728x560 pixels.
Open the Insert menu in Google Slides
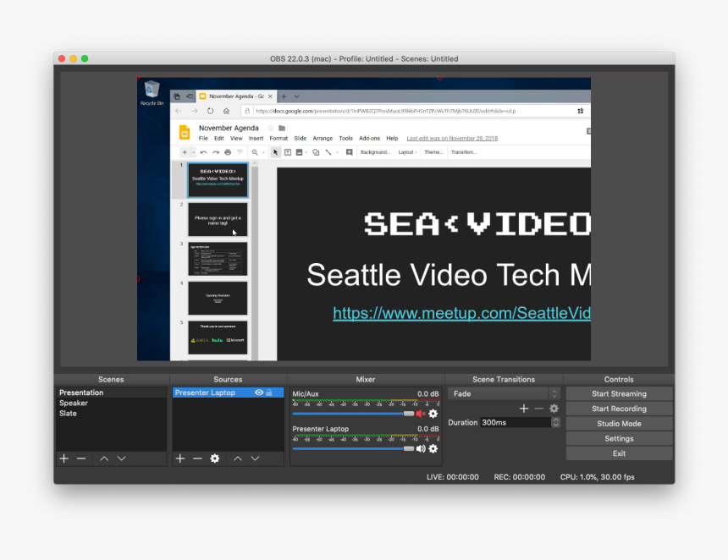256,138
